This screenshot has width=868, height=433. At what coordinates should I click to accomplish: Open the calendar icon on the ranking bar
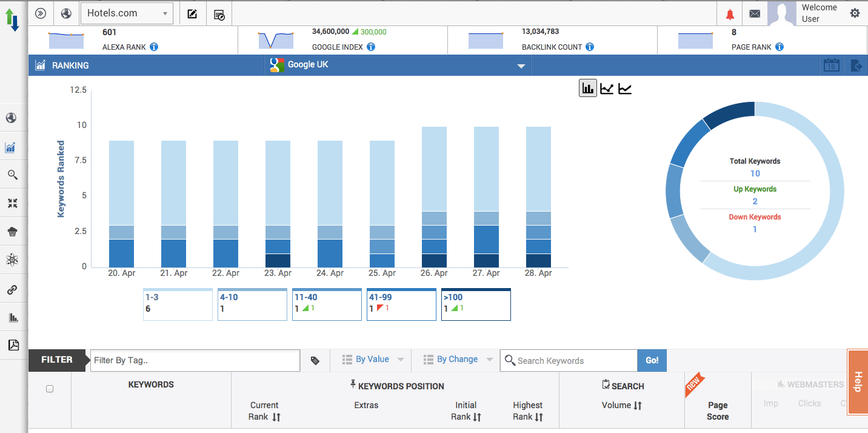click(831, 65)
